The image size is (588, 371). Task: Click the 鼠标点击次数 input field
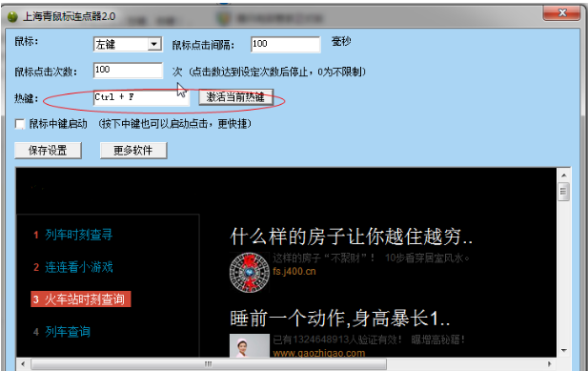[x=128, y=71]
